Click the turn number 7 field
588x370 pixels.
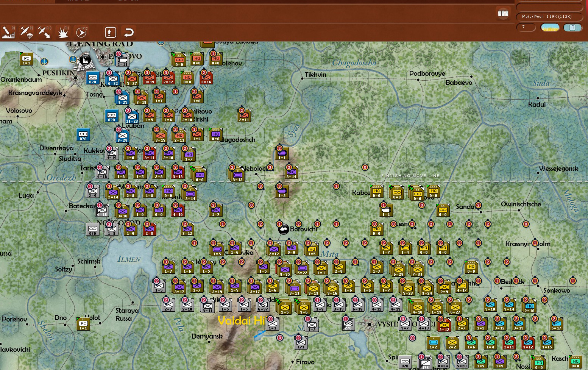point(526,27)
